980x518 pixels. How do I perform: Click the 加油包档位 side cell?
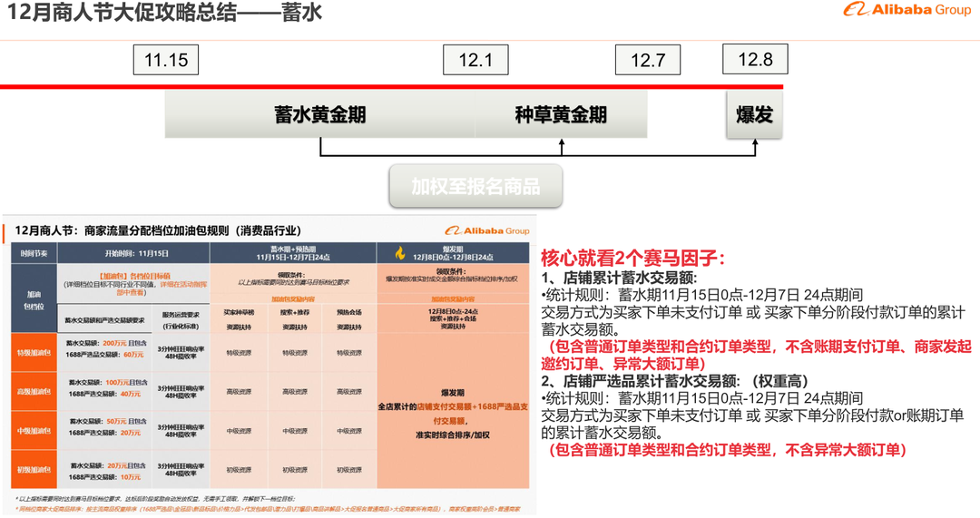pyautogui.click(x=34, y=298)
